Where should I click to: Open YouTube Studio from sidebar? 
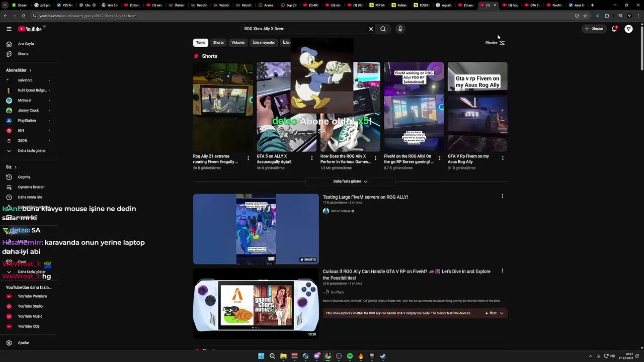(x=29, y=306)
